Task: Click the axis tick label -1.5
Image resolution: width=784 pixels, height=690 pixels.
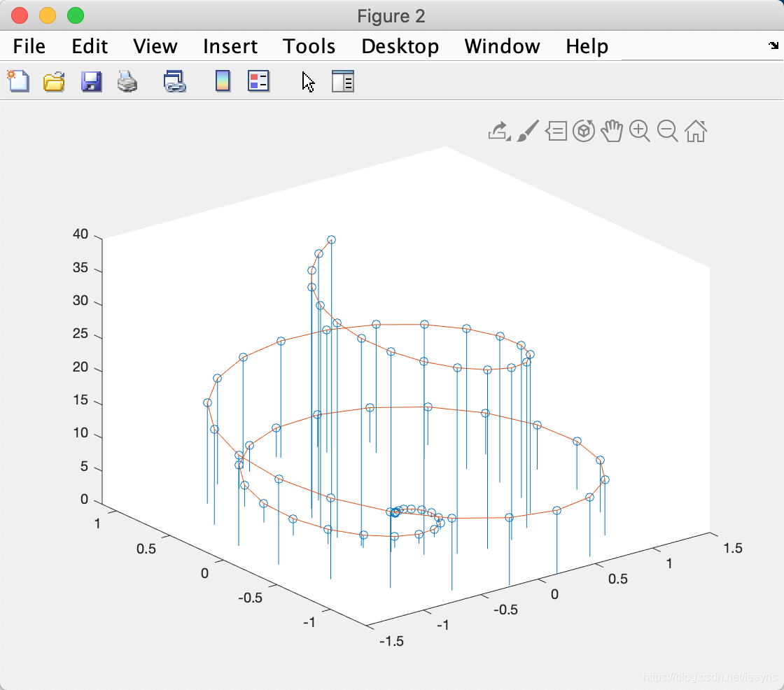Action: 391,642
